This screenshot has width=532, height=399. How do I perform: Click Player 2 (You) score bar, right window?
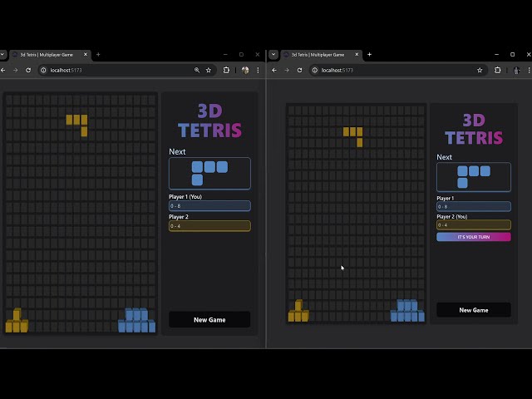pyautogui.click(x=474, y=225)
